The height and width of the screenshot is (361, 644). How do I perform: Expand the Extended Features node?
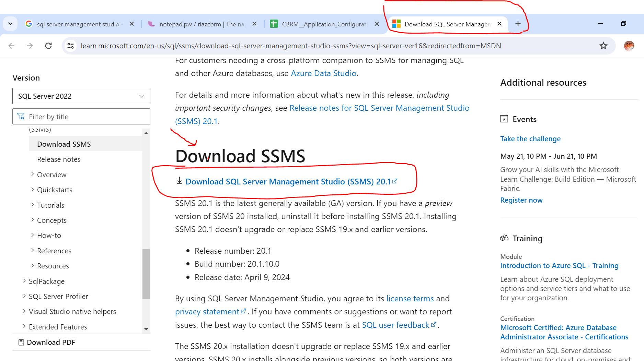click(x=24, y=326)
